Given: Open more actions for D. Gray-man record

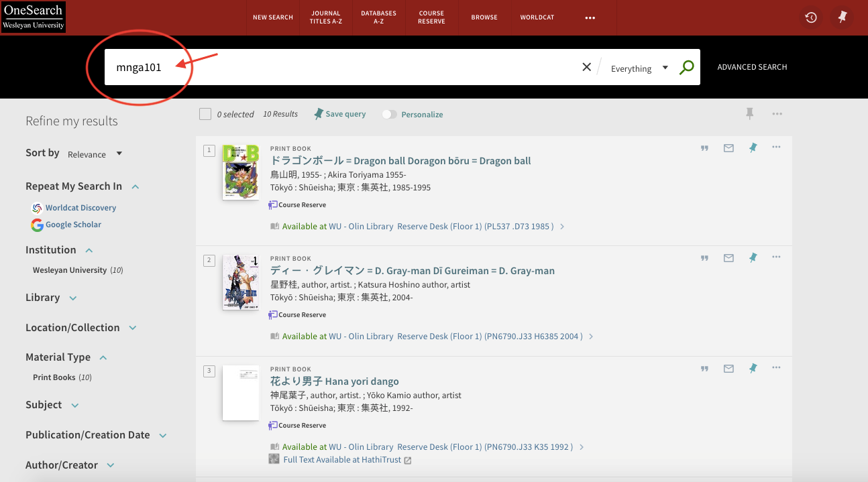Looking at the screenshot, I should 776,257.
